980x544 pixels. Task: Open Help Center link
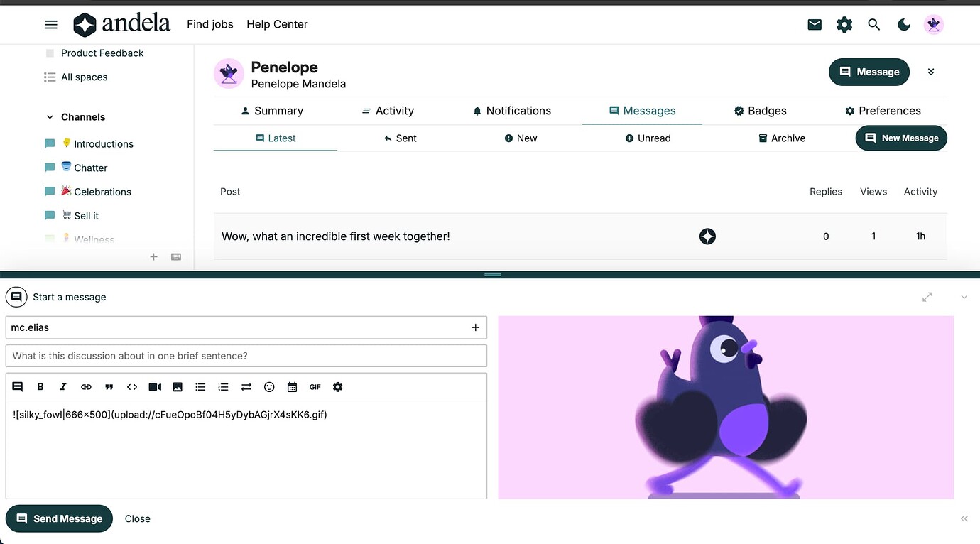[277, 24]
